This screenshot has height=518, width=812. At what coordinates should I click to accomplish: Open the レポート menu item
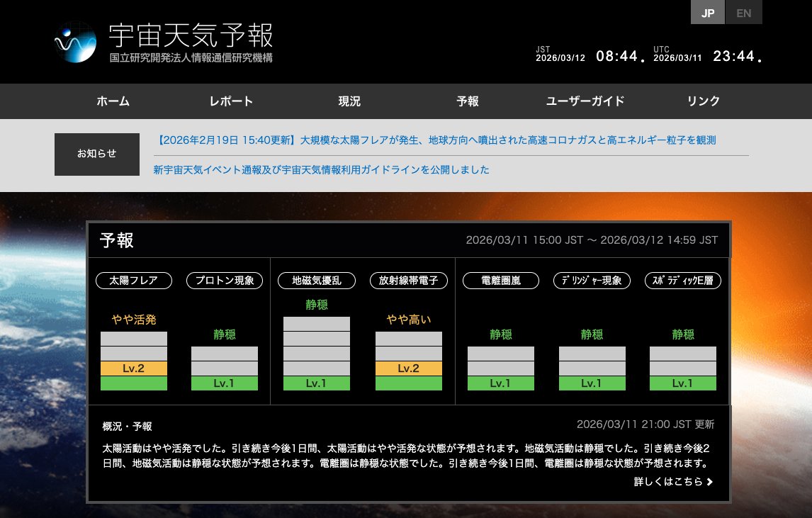point(232,101)
